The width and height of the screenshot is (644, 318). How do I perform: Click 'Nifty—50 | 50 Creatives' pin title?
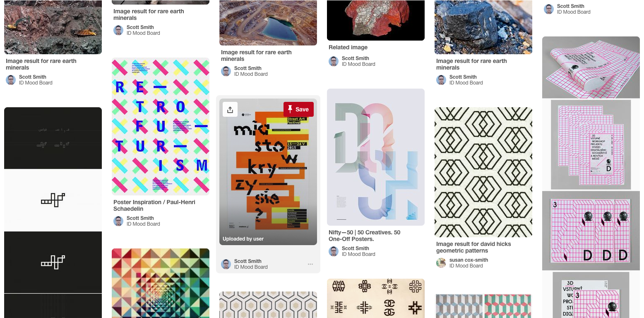365,236
